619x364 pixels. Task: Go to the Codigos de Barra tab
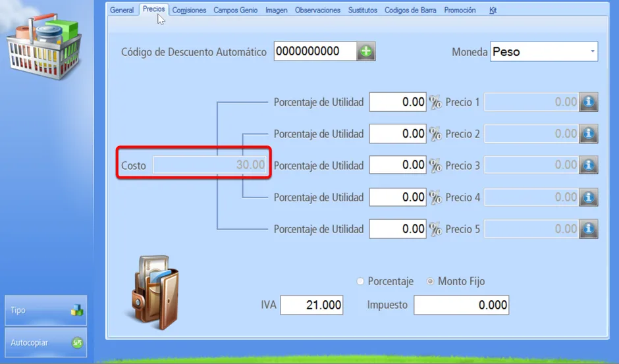tap(410, 11)
